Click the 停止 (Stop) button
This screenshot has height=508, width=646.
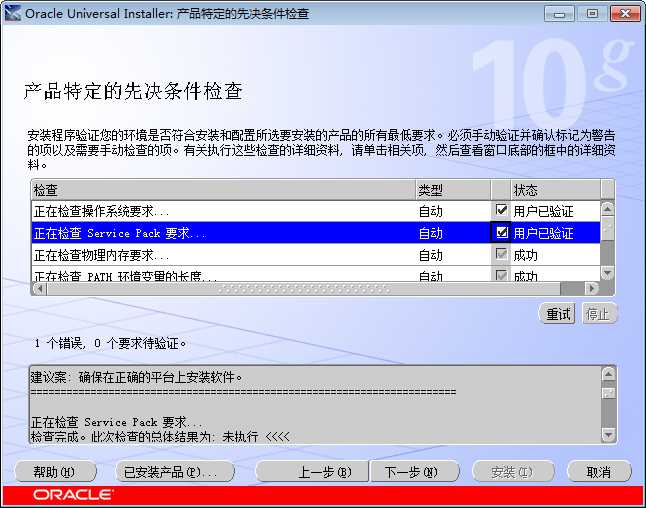coord(599,314)
